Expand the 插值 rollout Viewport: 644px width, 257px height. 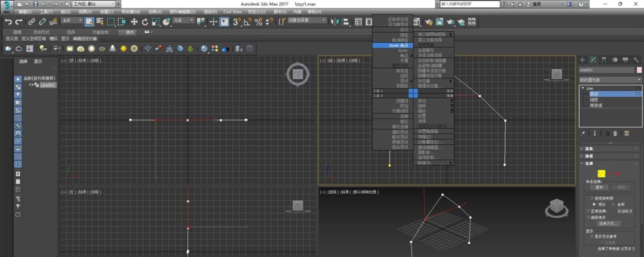click(610, 156)
